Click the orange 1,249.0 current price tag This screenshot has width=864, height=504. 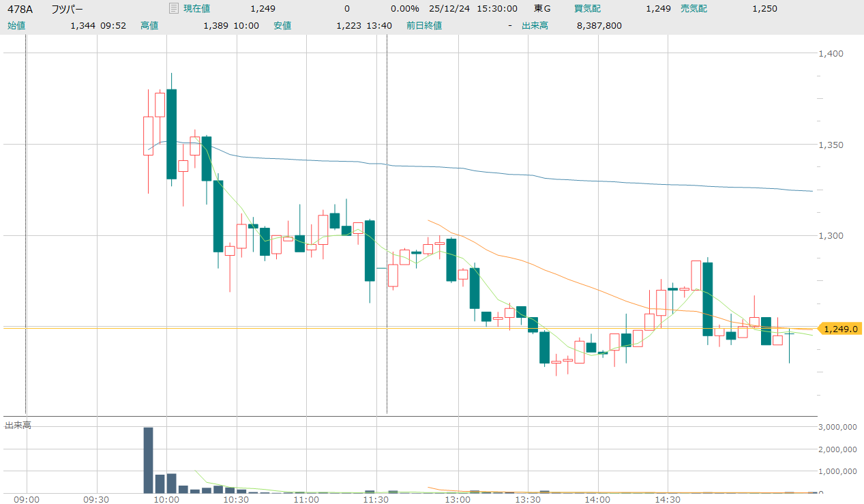[x=839, y=329]
